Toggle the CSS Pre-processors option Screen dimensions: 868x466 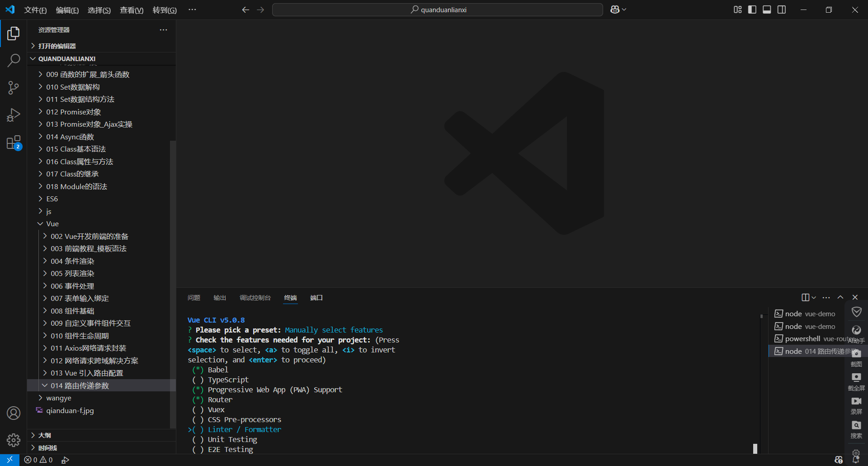[236, 419]
